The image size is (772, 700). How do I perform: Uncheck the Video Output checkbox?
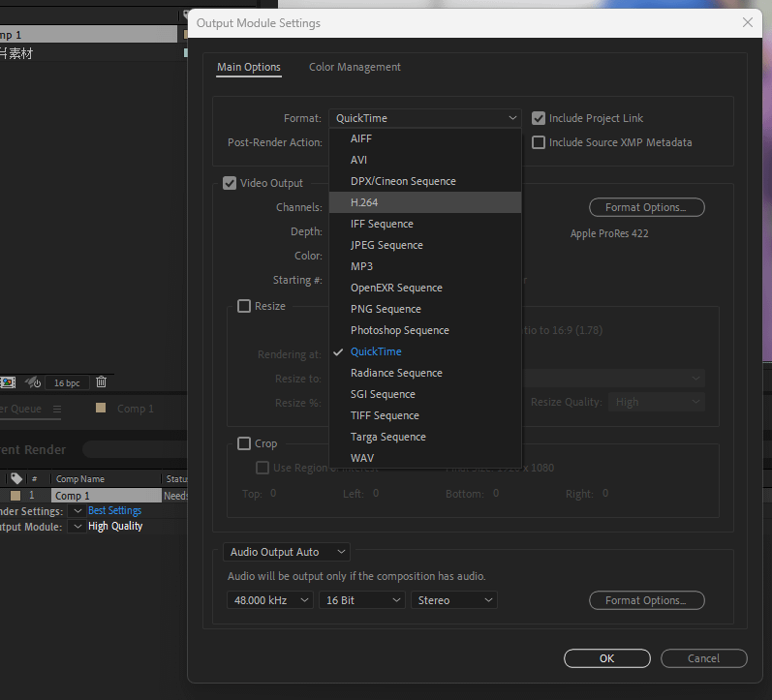tap(230, 183)
